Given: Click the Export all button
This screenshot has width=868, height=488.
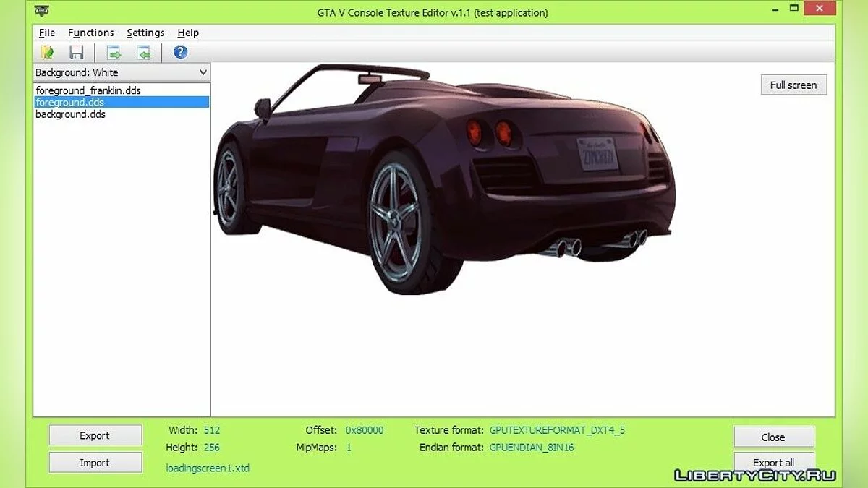Looking at the screenshot, I should click(x=773, y=462).
